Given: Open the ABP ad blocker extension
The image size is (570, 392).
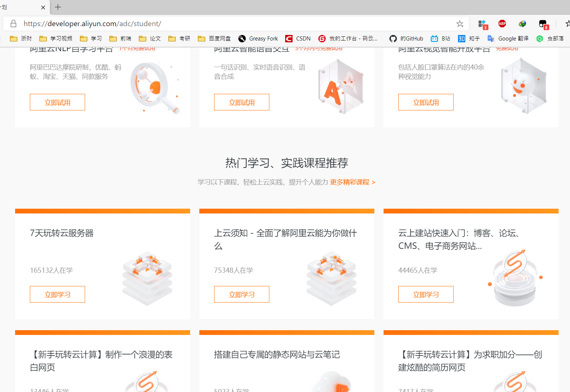Looking at the screenshot, I should (502, 24).
